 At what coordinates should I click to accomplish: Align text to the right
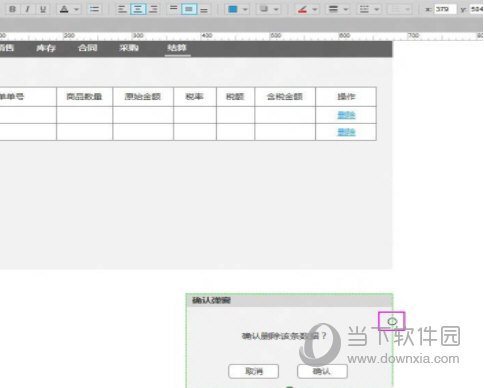(x=153, y=9)
